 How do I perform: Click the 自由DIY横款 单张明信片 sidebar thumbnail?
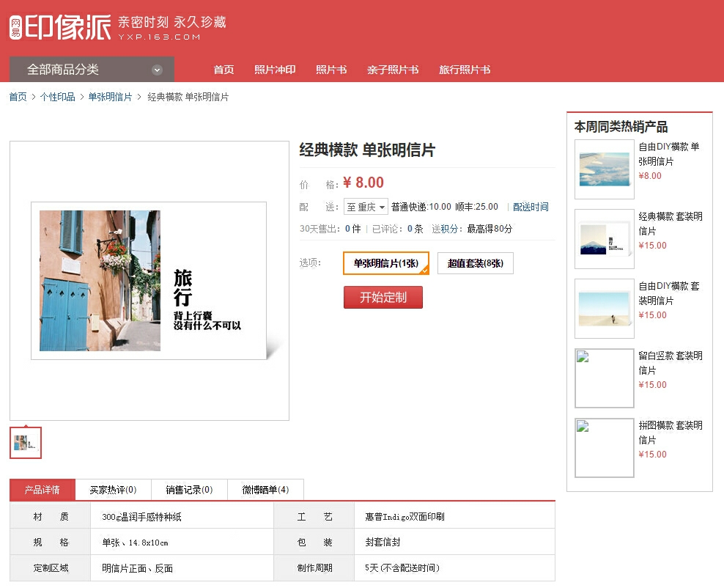(x=604, y=169)
